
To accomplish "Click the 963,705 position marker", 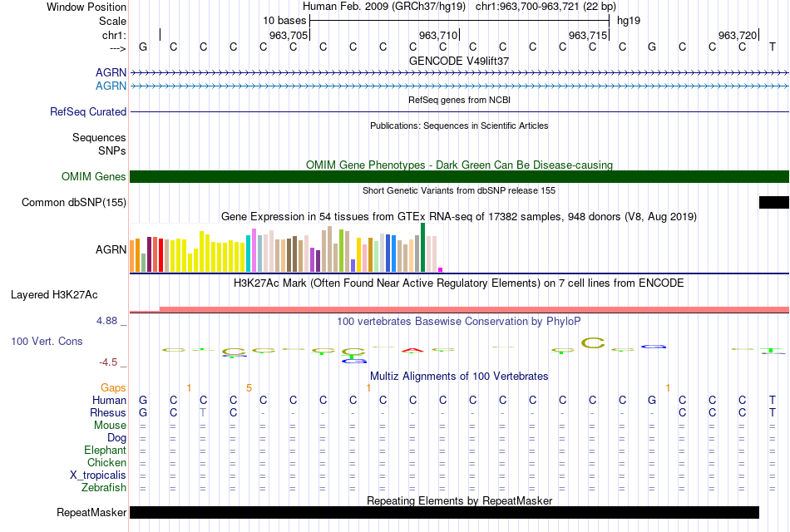I will click(289, 35).
